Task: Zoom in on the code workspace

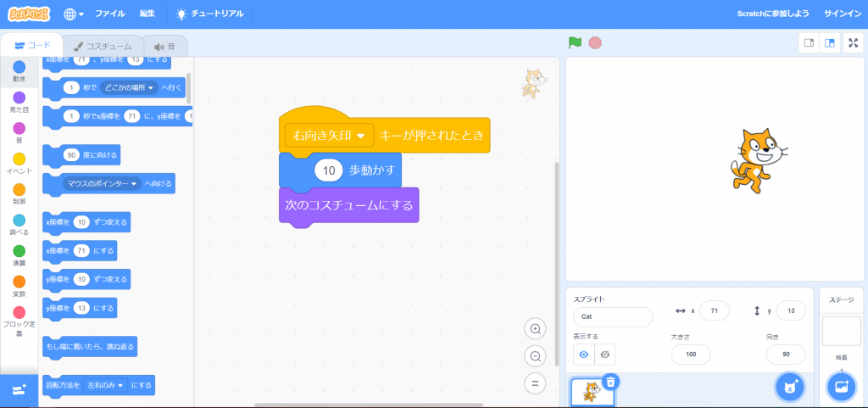Action: [535, 329]
